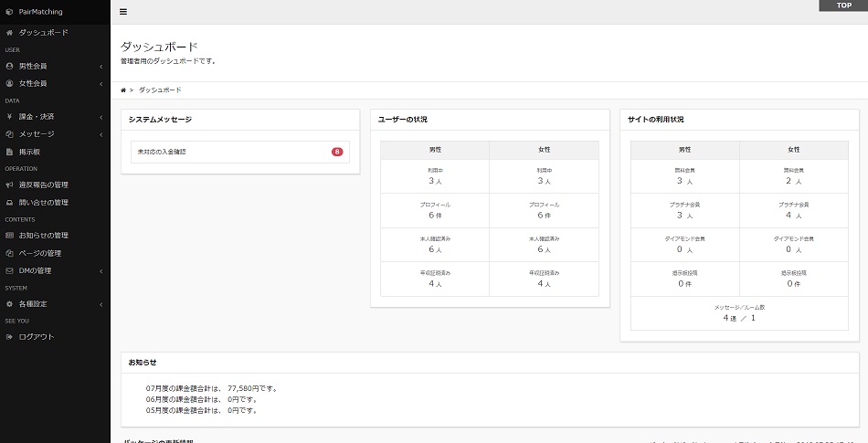This screenshot has height=443, width=868.
Task: Click the yen icon for 課金・決済
Action: tap(9, 117)
